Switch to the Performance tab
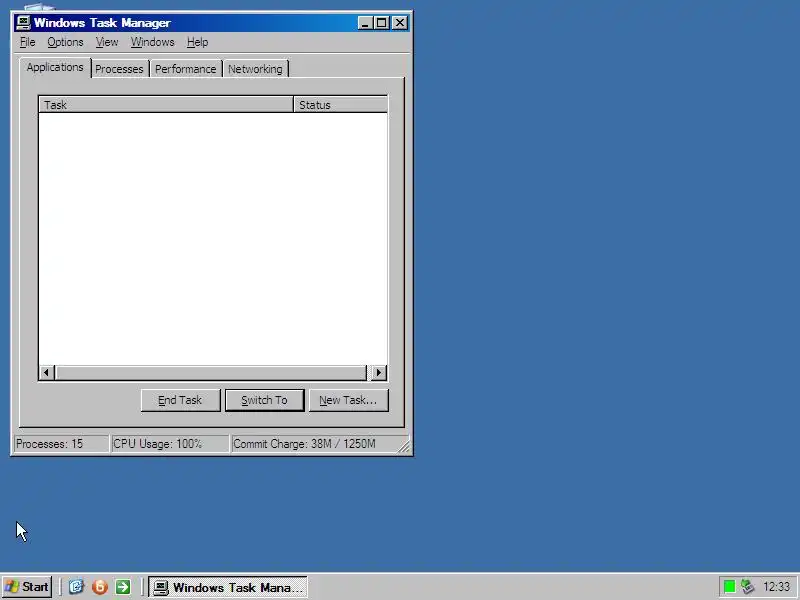This screenshot has width=800, height=600. (x=186, y=69)
